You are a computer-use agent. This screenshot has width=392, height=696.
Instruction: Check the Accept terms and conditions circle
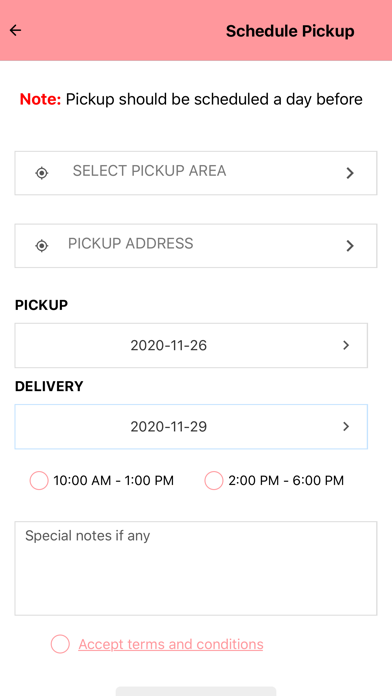pos(60,644)
